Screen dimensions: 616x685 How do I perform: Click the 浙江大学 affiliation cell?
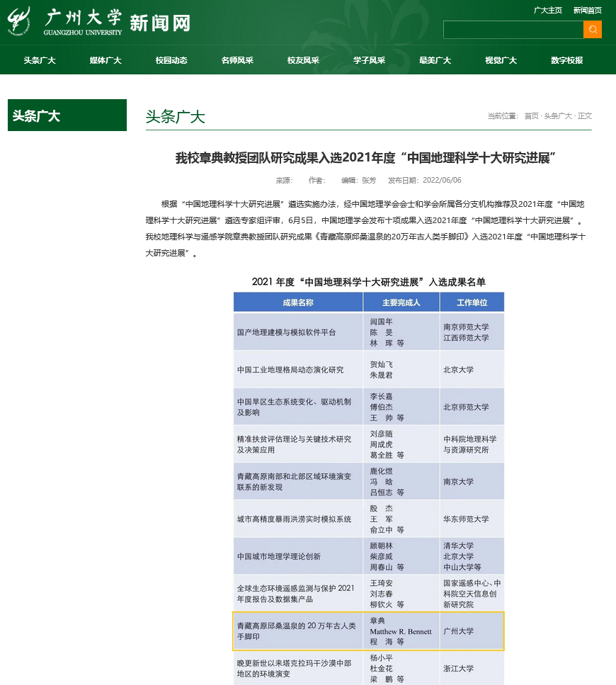click(x=472, y=669)
